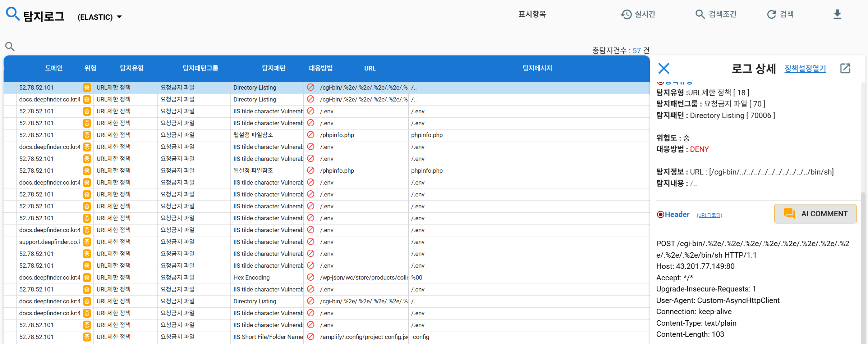The height and width of the screenshot is (344, 868).
Task: Sort by the 탐지메시지 column header
Action: (537, 68)
